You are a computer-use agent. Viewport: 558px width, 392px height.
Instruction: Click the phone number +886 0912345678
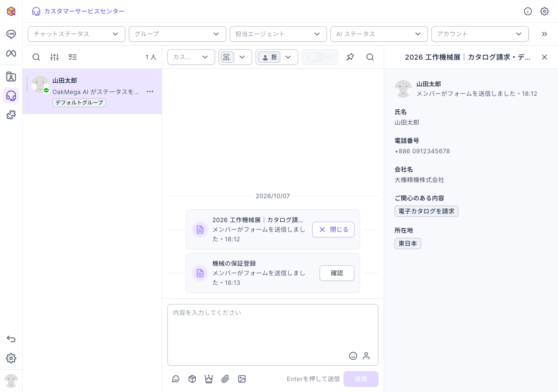click(x=422, y=151)
